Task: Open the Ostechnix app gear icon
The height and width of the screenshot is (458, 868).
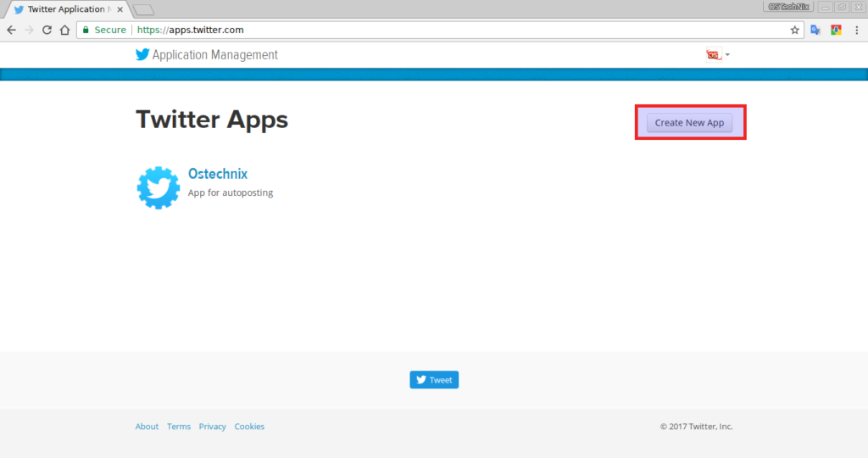Action: tap(158, 187)
